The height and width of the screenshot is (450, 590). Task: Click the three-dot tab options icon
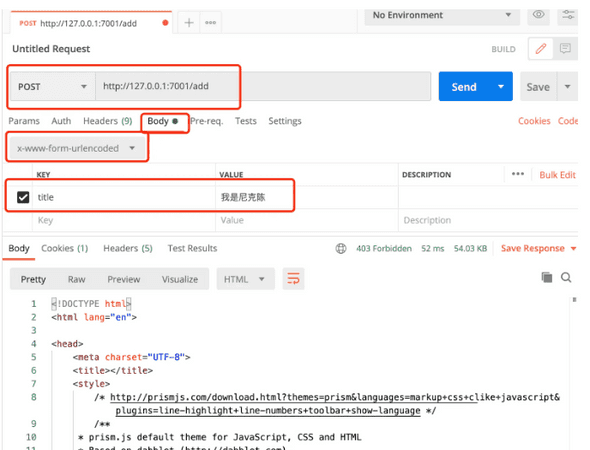click(210, 23)
